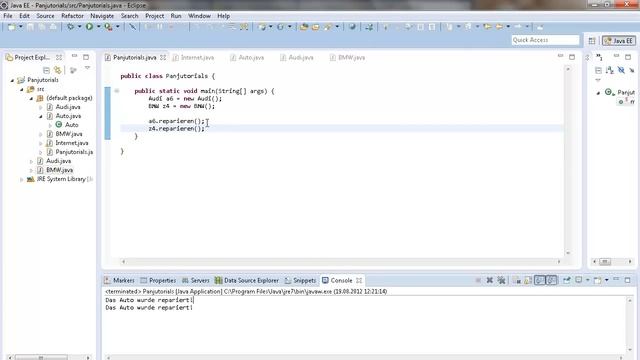Open dropdown next to Run button

pos(98,27)
